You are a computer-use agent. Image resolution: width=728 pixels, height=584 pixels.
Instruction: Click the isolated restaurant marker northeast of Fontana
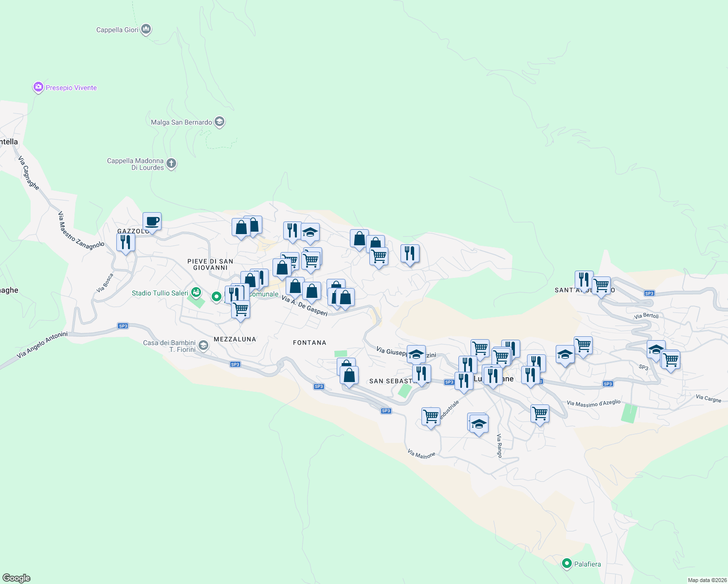click(410, 254)
